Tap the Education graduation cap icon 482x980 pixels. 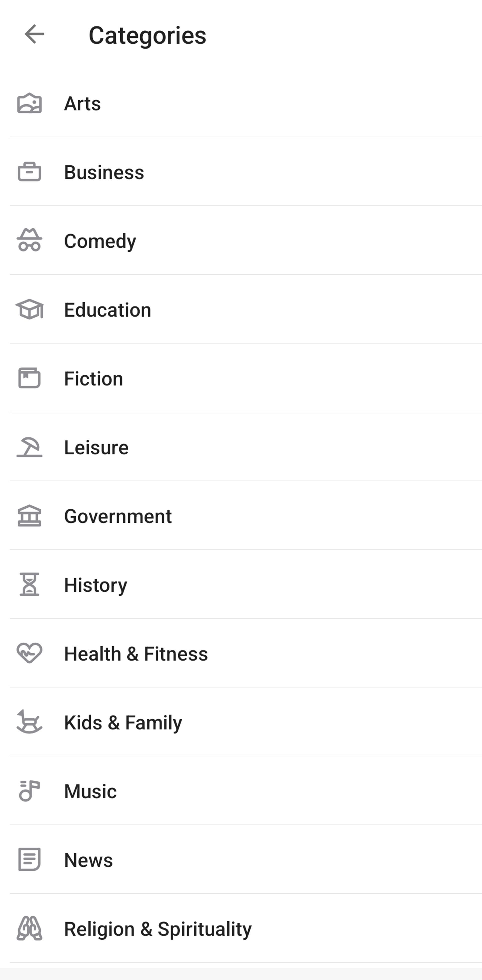click(29, 309)
